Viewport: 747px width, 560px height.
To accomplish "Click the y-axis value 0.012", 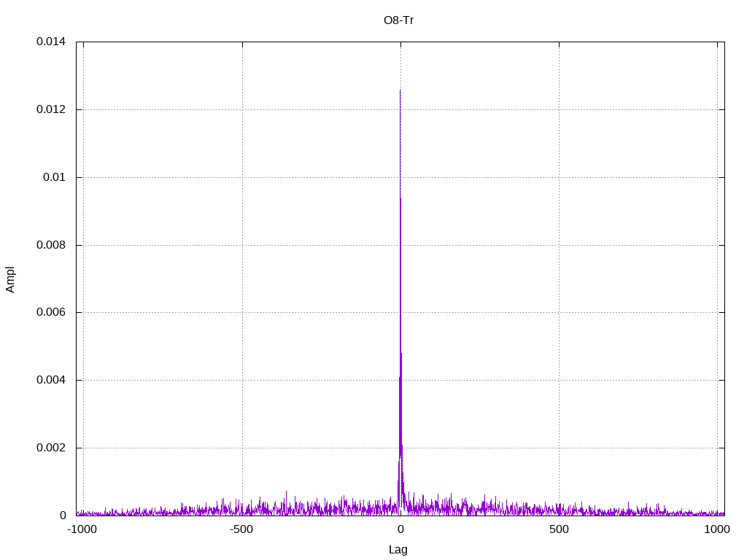I will [51, 109].
